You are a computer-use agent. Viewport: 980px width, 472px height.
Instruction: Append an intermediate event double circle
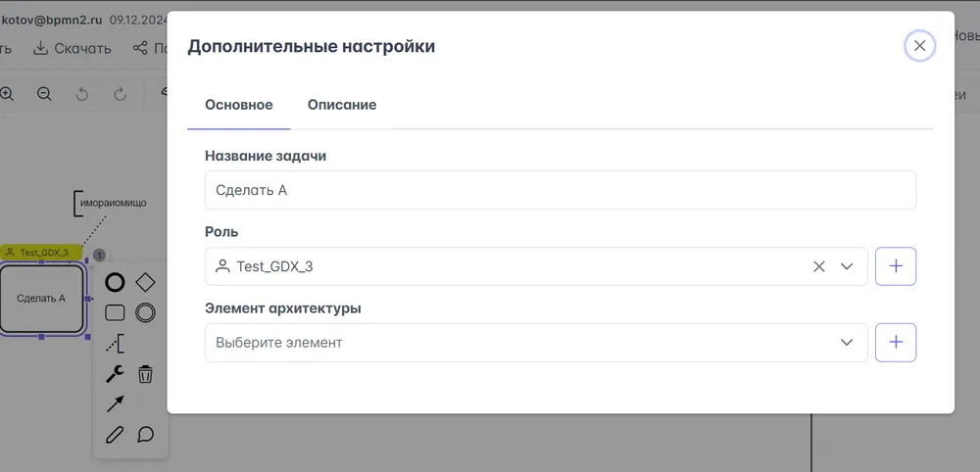pyautogui.click(x=145, y=312)
